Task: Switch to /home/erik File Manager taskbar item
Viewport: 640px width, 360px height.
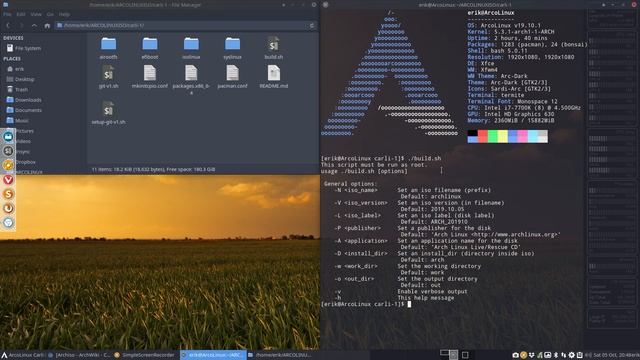Action: [x=280, y=355]
